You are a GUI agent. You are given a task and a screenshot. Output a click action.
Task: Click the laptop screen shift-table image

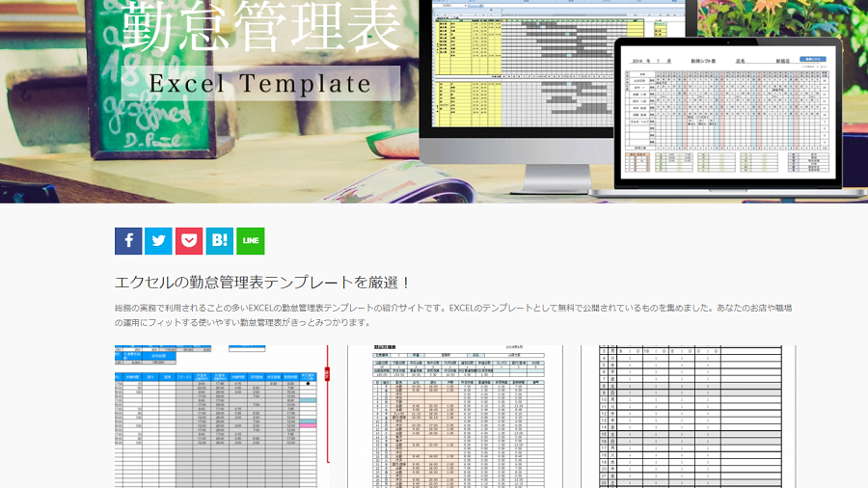[x=727, y=114]
